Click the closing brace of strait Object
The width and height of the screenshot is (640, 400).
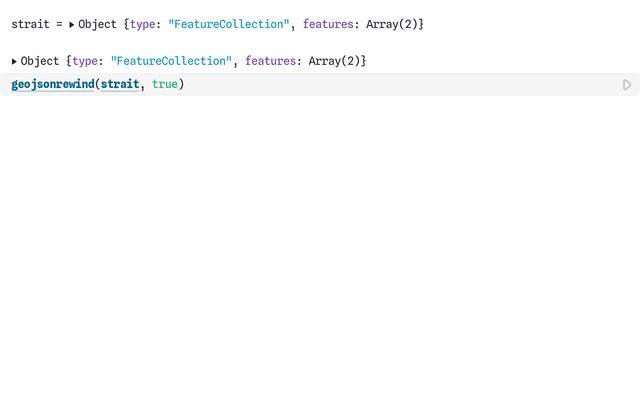pyautogui.click(x=421, y=24)
